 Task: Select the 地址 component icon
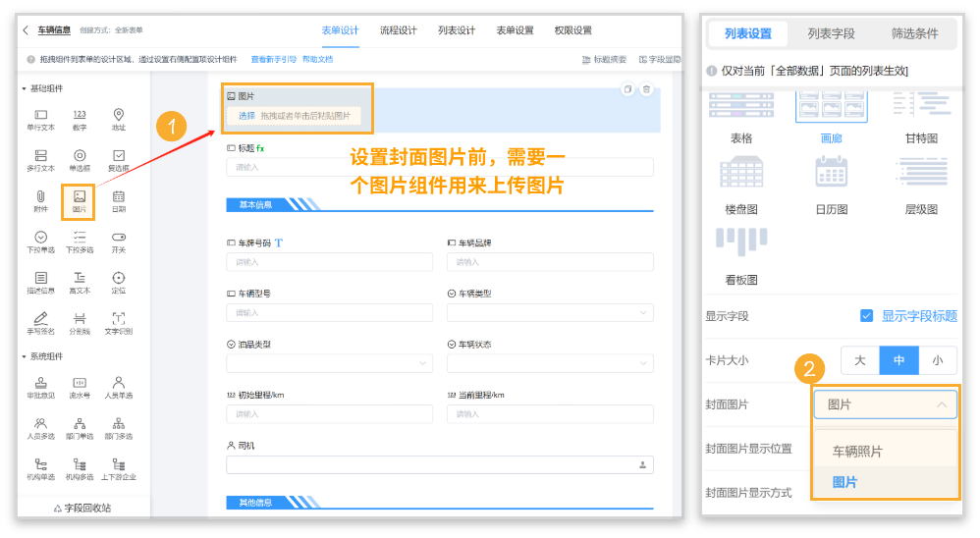pos(118,115)
